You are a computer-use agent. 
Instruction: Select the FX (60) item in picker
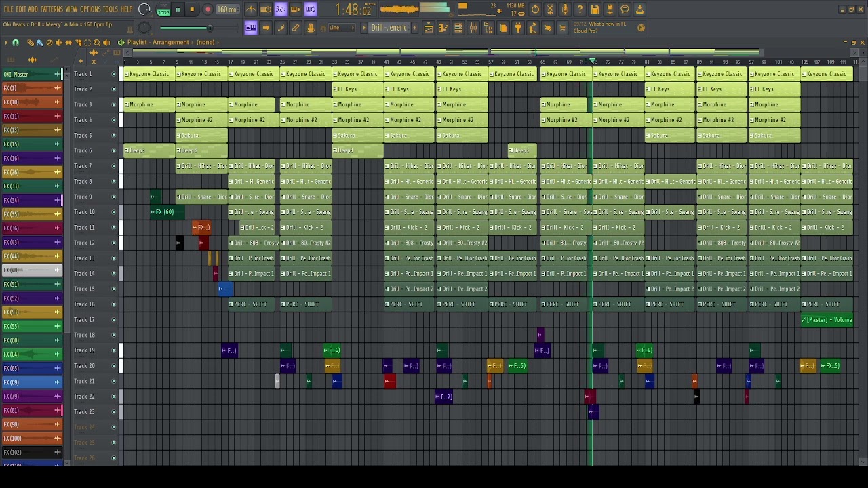coord(32,340)
